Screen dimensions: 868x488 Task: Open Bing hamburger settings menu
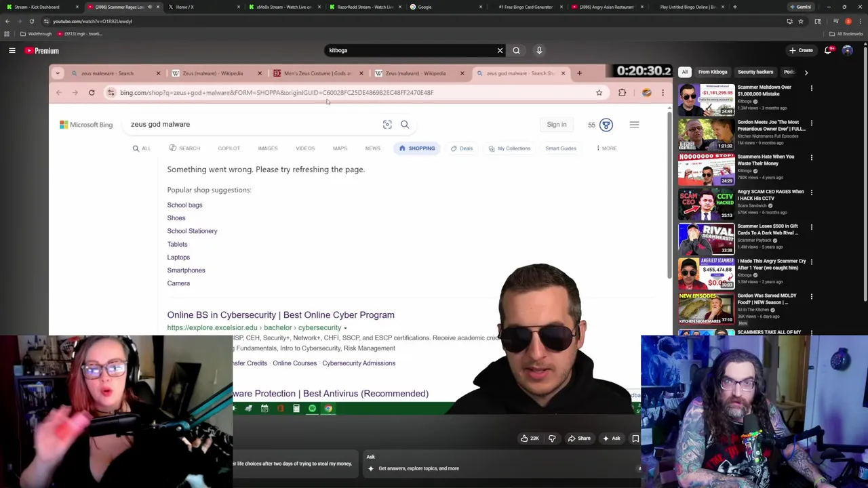pos(634,125)
